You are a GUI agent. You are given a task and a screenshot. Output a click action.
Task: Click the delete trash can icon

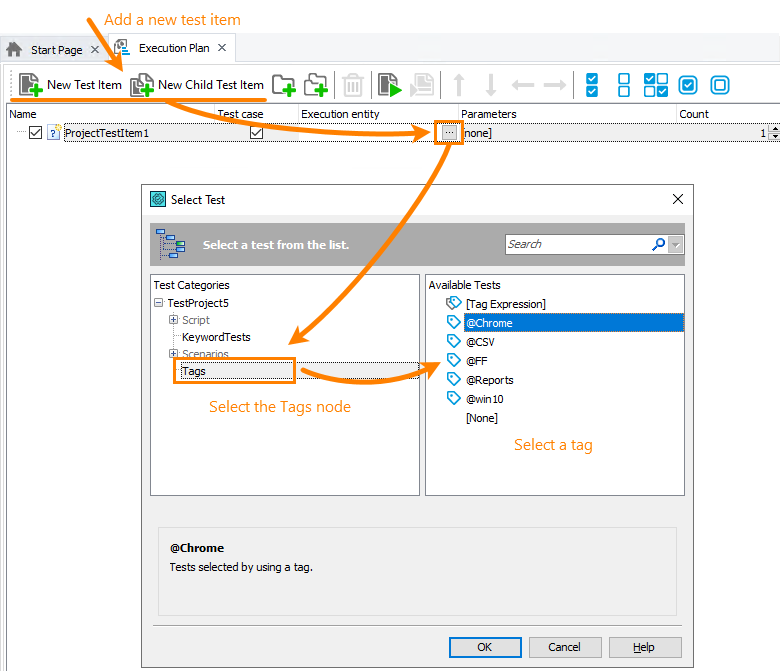click(353, 85)
